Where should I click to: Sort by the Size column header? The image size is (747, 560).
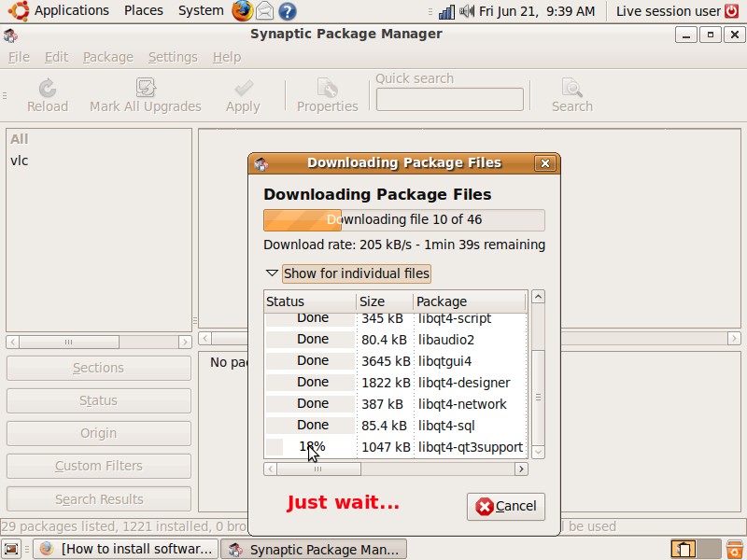pyautogui.click(x=385, y=301)
